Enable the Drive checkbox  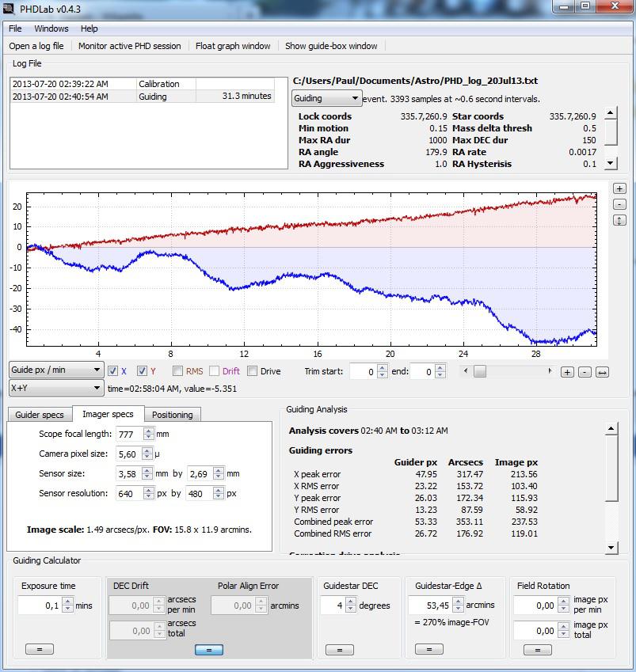[x=252, y=371]
